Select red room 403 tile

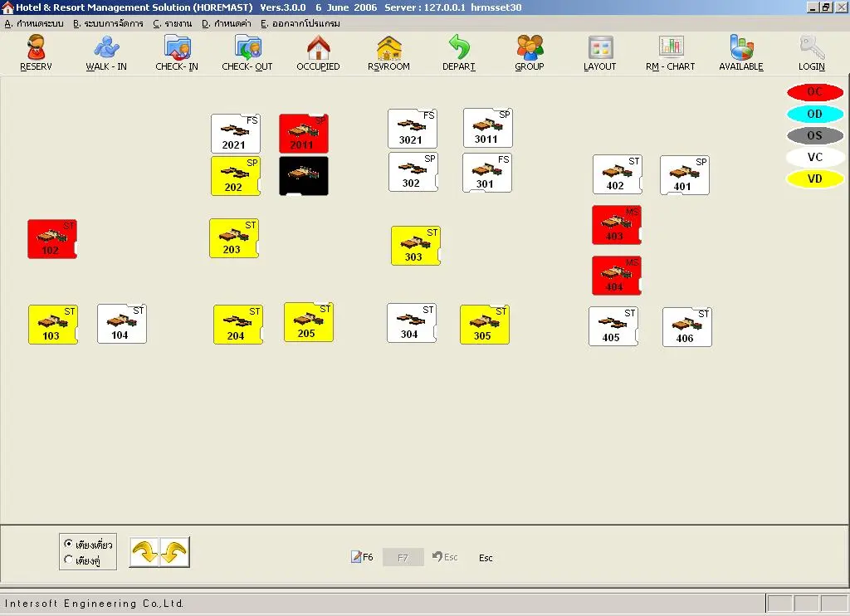[617, 224]
